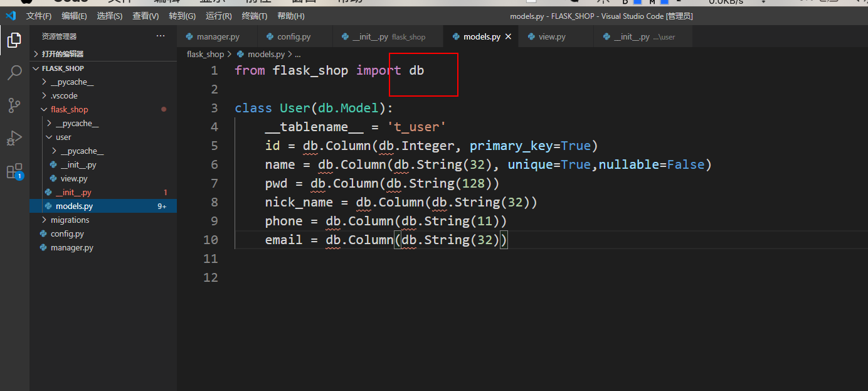The height and width of the screenshot is (391, 868).
Task: Expand the .vscode folder
Action: pos(103,95)
